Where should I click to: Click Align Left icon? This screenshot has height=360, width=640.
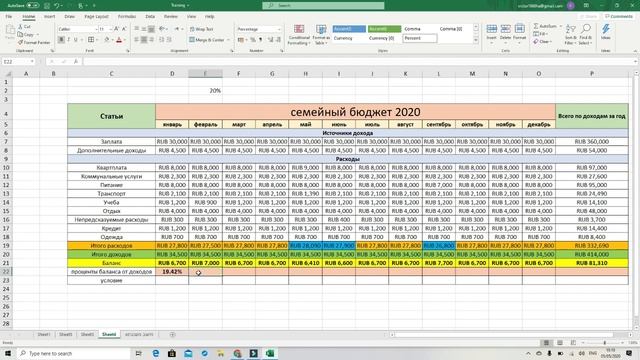pyautogui.click(x=136, y=40)
